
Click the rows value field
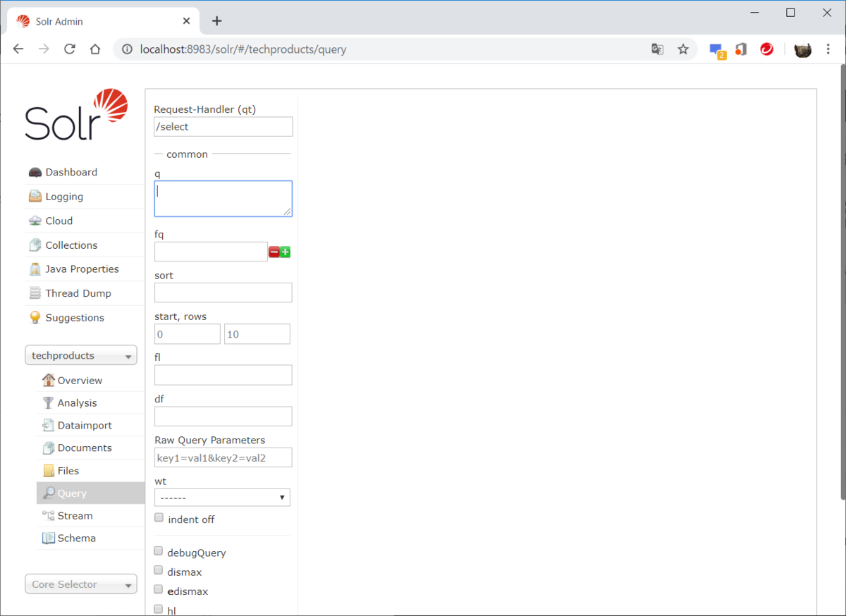257,334
